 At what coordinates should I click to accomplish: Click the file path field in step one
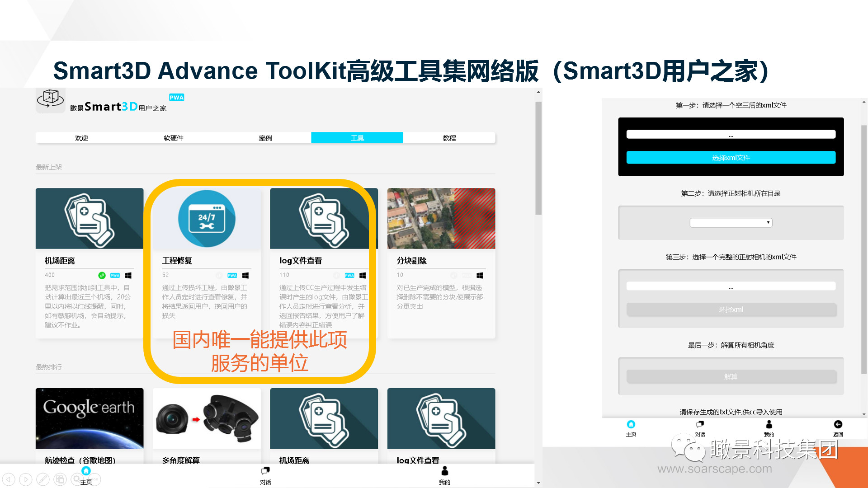pos(731,134)
